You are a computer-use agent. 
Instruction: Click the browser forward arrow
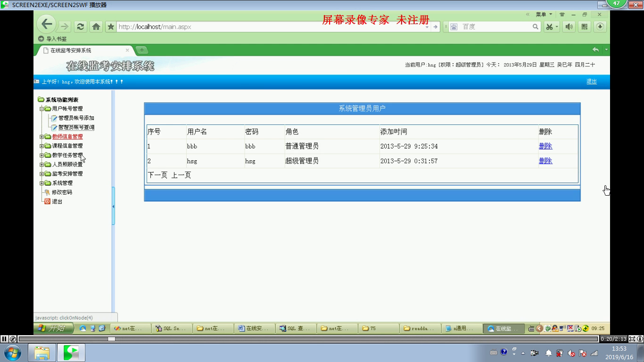point(65,27)
